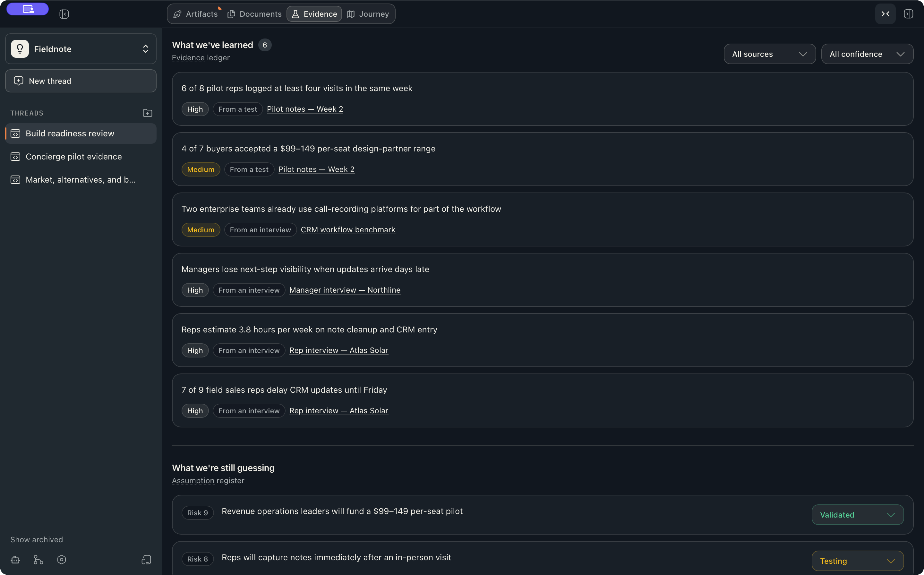This screenshot has height=575, width=924.
Task: Select 'Managers lose next-step visibility' finding
Action: coord(542,280)
